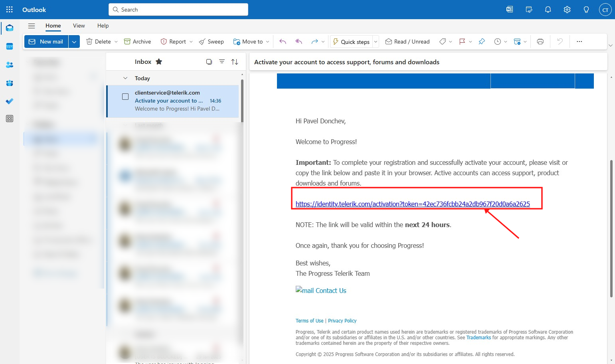
Task: Switch to the Home tab
Action: click(53, 26)
